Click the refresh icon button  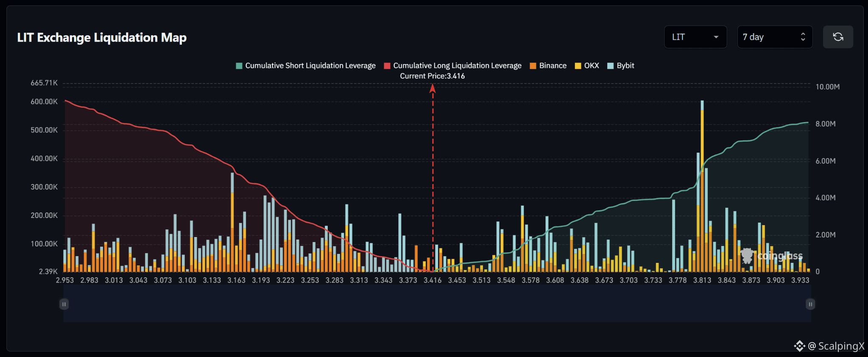(x=838, y=37)
